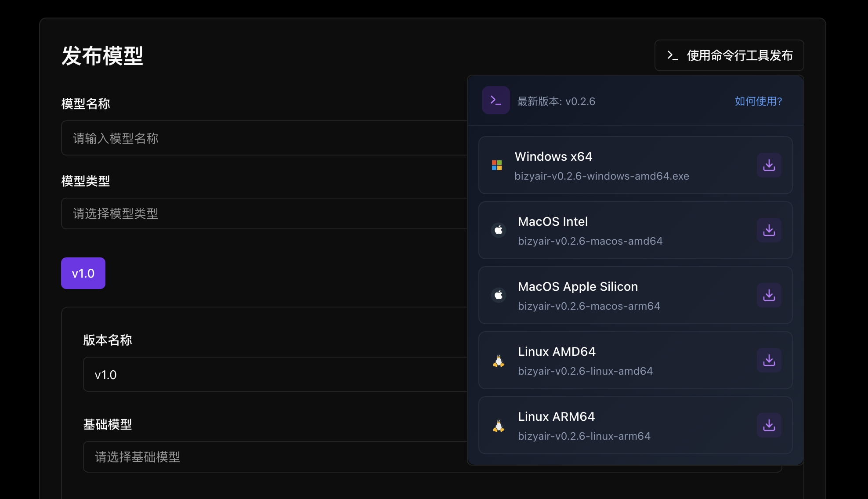
Task: Click the Windows logo icon beside Windows x64
Action: [498, 165]
